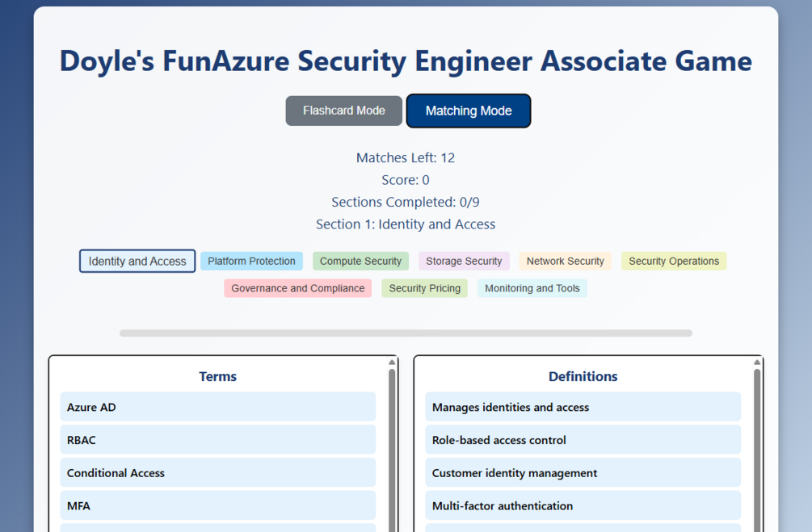
Task: Select Network Security section tag
Action: (566, 261)
